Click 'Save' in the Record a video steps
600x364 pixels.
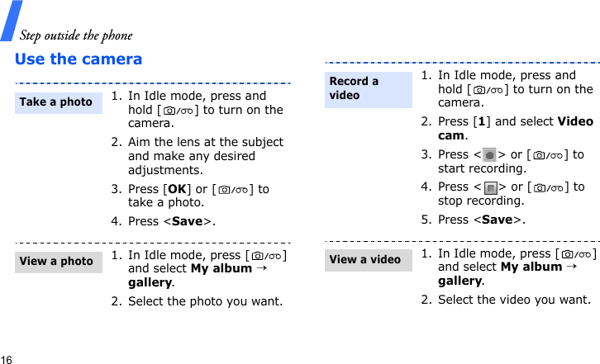click(x=497, y=220)
